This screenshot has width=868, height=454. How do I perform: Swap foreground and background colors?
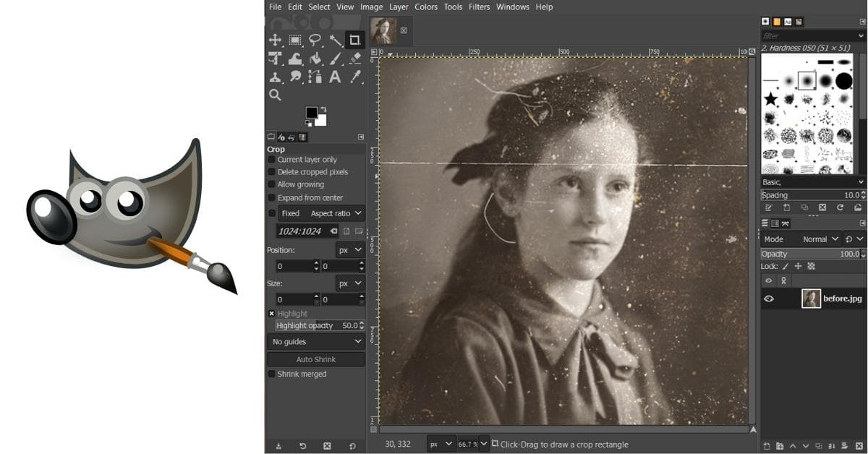[323, 109]
